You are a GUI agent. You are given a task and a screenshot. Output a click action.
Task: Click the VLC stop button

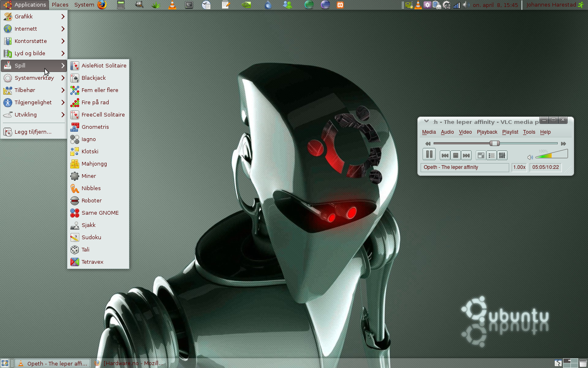(x=456, y=155)
